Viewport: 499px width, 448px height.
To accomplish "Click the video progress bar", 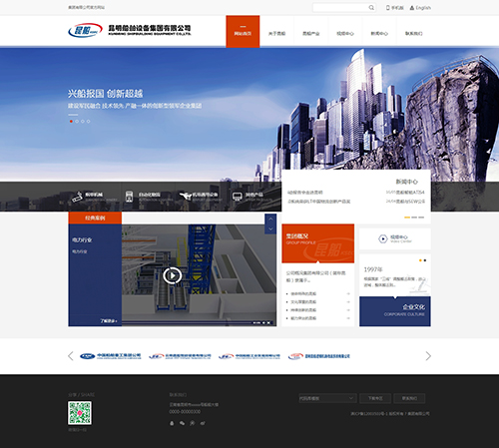I will [187, 322].
